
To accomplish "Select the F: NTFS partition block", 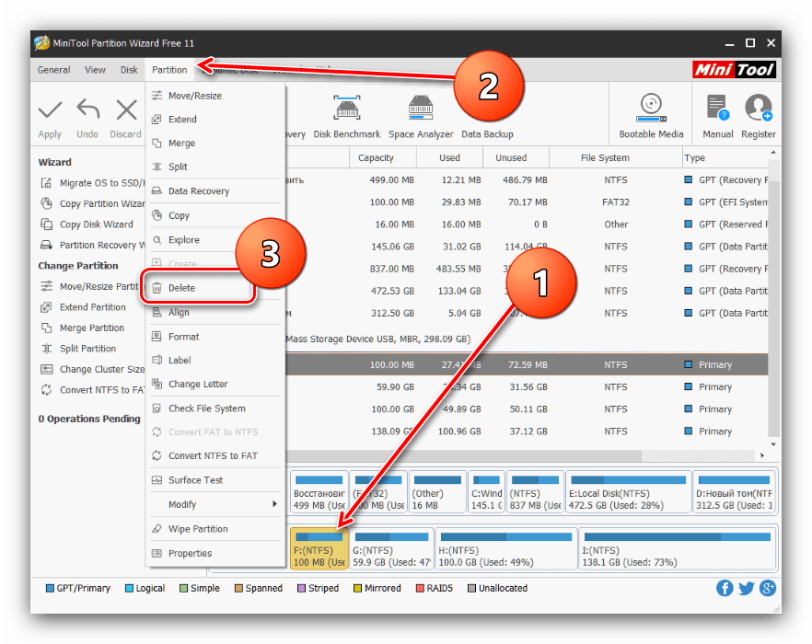I will [319, 548].
